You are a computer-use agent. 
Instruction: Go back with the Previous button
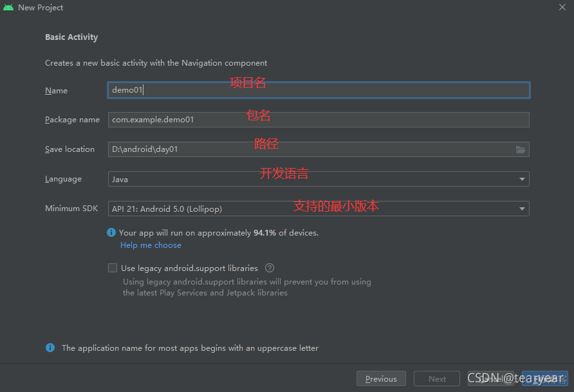pyautogui.click(x=381, y=379)
